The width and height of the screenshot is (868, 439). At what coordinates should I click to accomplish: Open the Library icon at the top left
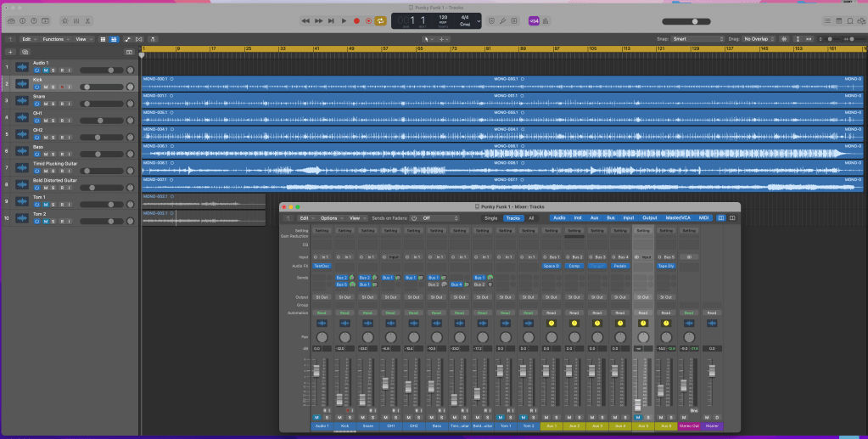(x=11, y=20)
